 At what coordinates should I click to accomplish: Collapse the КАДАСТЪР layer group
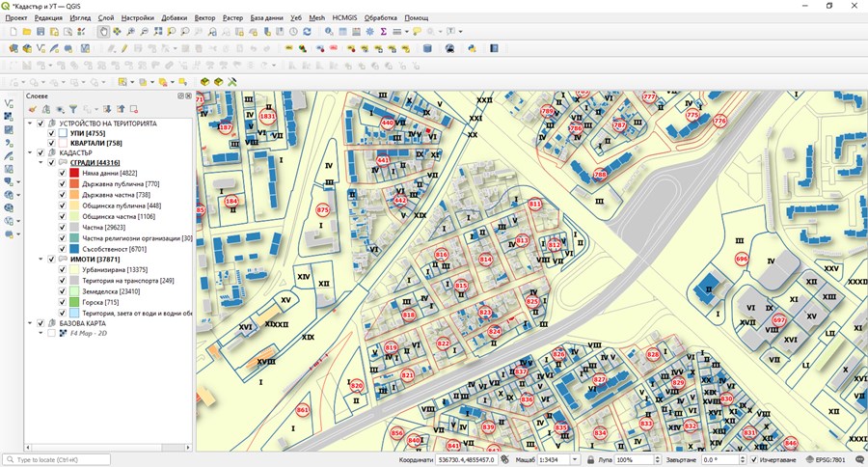(x=30, y=152)
